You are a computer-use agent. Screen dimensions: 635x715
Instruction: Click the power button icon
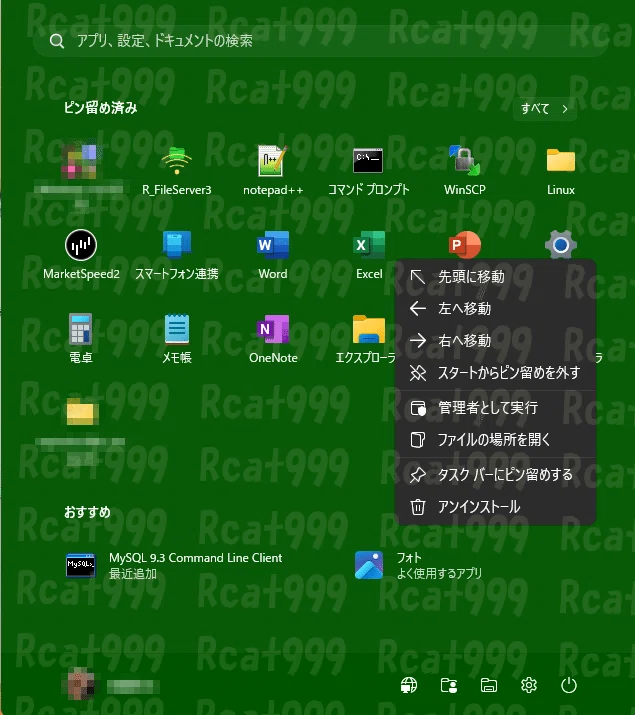pyautogui.click(x=568, y=685)
